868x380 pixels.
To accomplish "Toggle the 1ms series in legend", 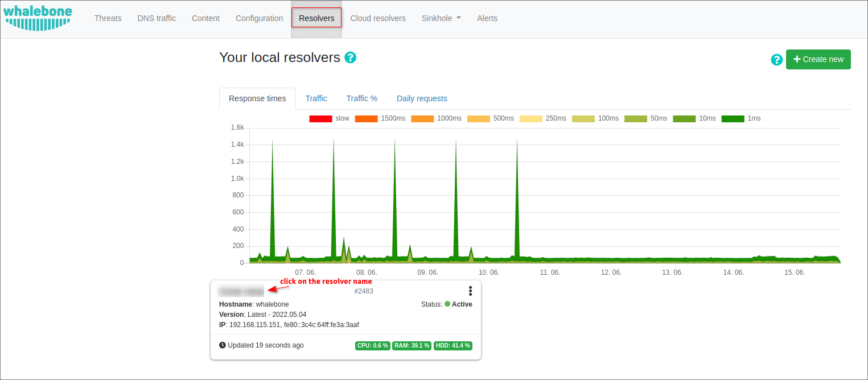I will click(741, 118).
